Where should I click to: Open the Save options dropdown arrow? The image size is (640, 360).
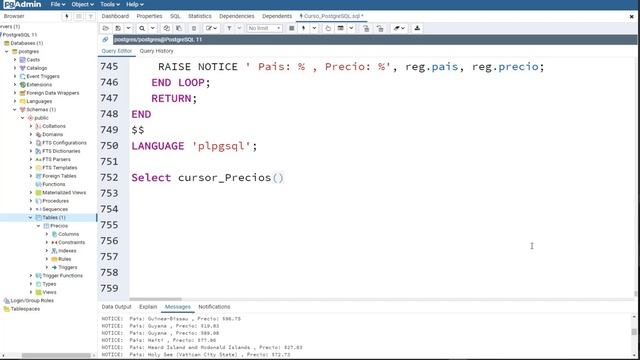pyautogui.click(x=129, y=28)
